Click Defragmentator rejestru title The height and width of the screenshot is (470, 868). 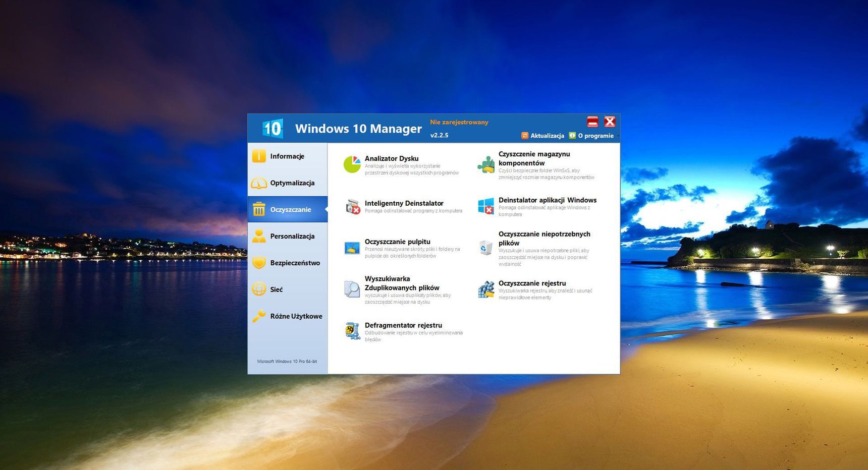coord(403,325)
